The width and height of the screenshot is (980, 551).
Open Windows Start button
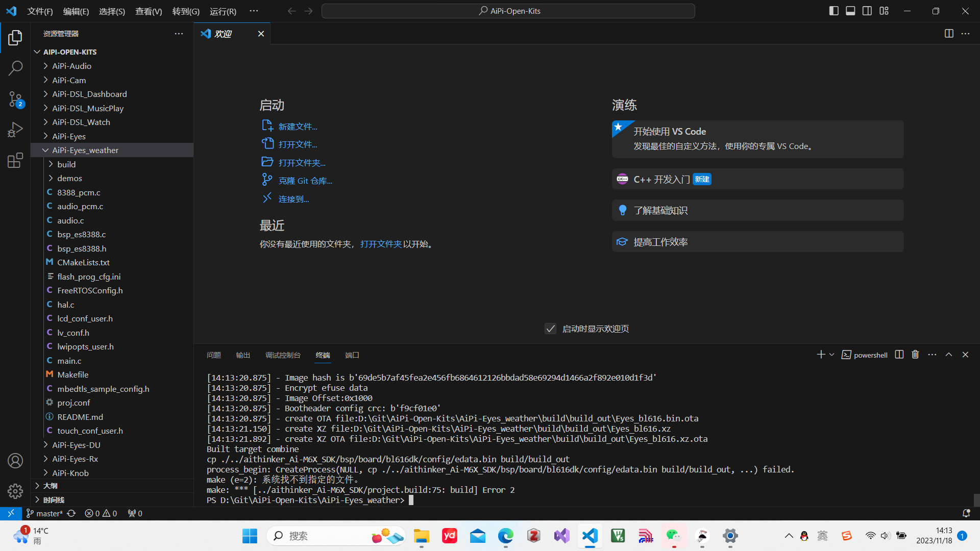(250, 536)
